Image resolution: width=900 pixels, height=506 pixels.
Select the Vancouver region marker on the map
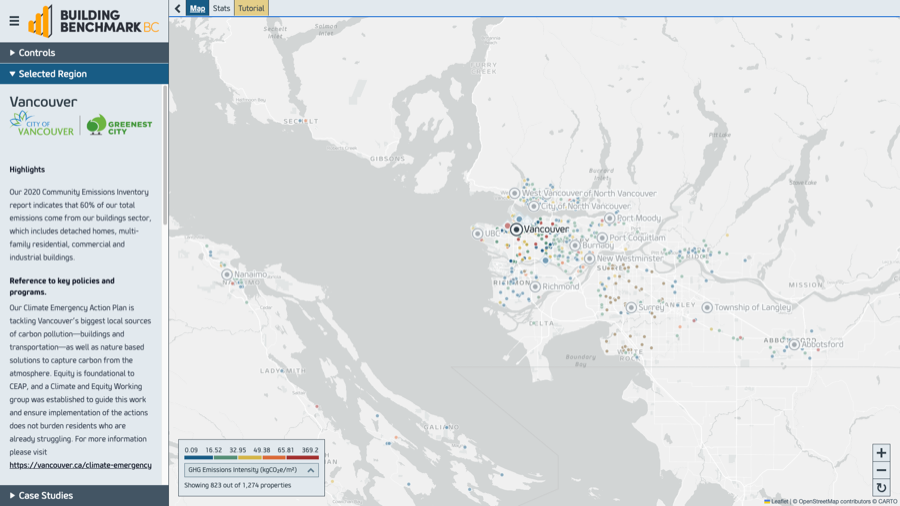[516, 229]
